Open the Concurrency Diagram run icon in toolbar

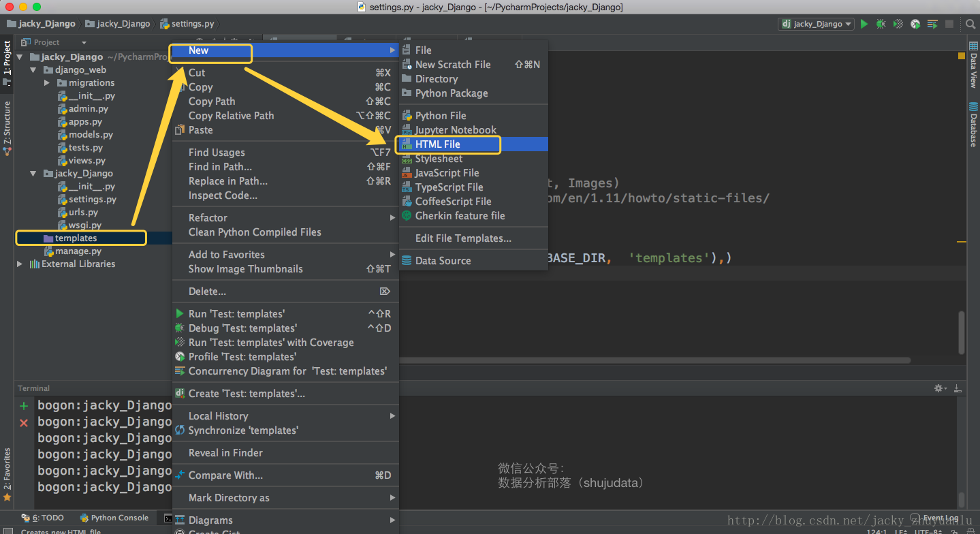coord(932,24)
